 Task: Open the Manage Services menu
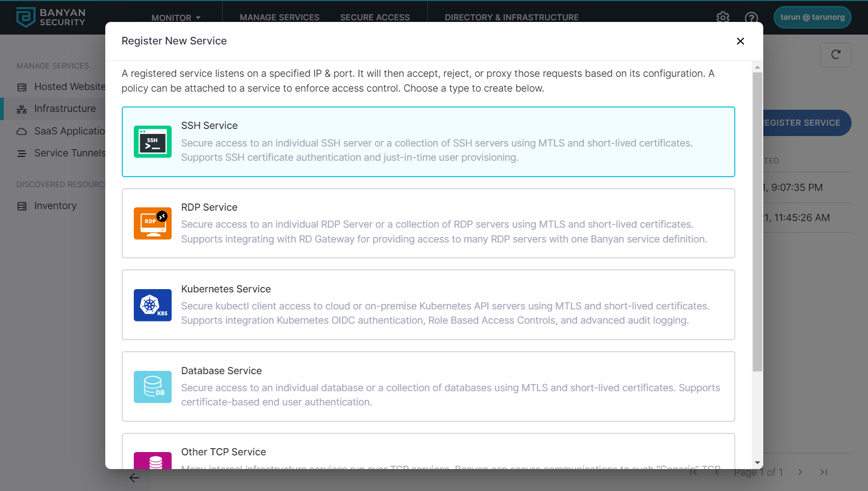(279, 18)
